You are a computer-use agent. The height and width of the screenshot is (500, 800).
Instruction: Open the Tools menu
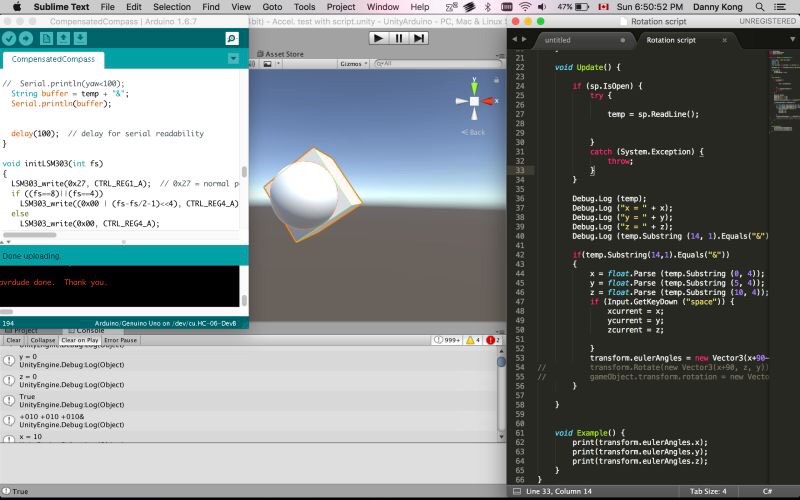305,7
